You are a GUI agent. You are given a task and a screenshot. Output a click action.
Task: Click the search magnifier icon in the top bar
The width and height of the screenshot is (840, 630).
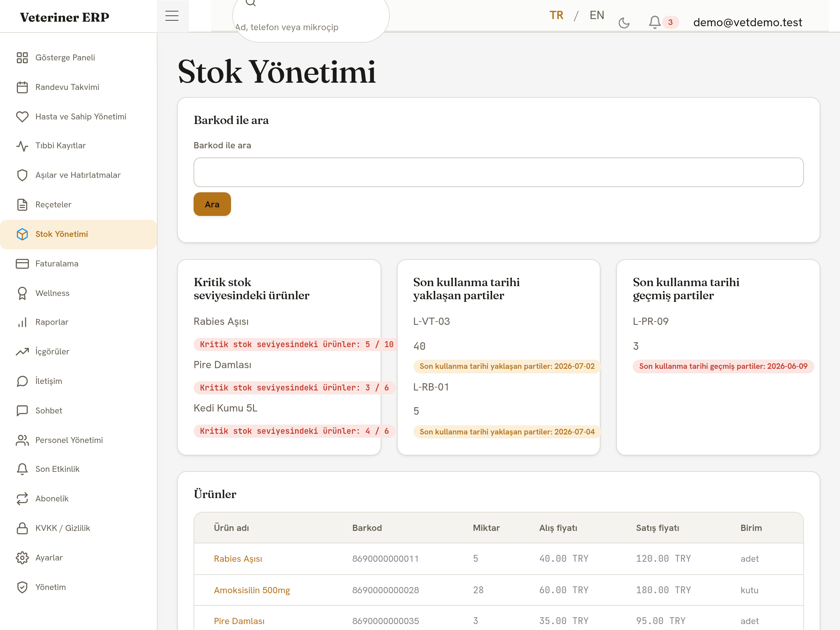tap(250, 2)
